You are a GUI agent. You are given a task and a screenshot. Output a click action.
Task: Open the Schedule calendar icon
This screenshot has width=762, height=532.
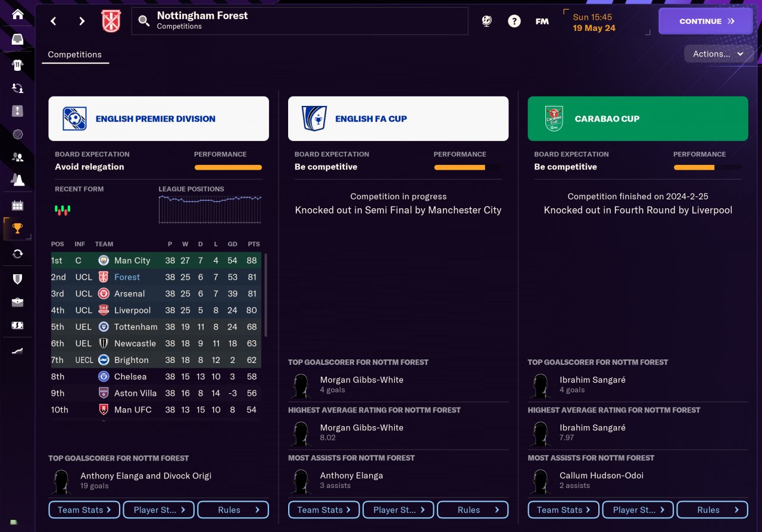pos(17,205)
